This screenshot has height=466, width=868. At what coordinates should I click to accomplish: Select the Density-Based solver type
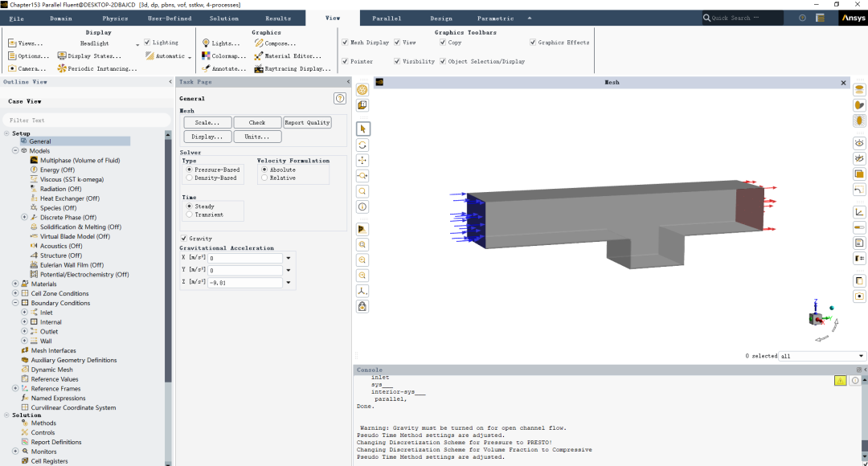click(x=190, y=178)
